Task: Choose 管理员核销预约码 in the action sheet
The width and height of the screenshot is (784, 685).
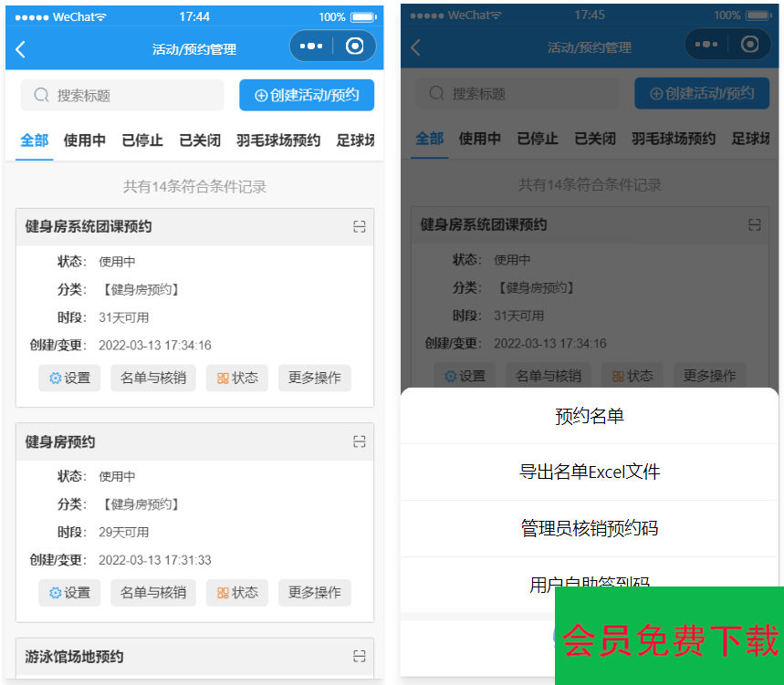Action: tap(590, 529)
